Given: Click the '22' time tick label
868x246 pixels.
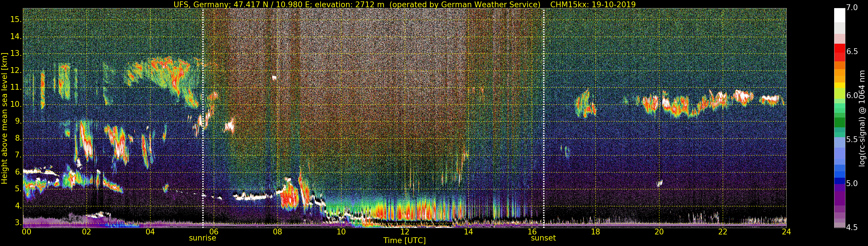Looking at the screenshot, I should [723, 232].
